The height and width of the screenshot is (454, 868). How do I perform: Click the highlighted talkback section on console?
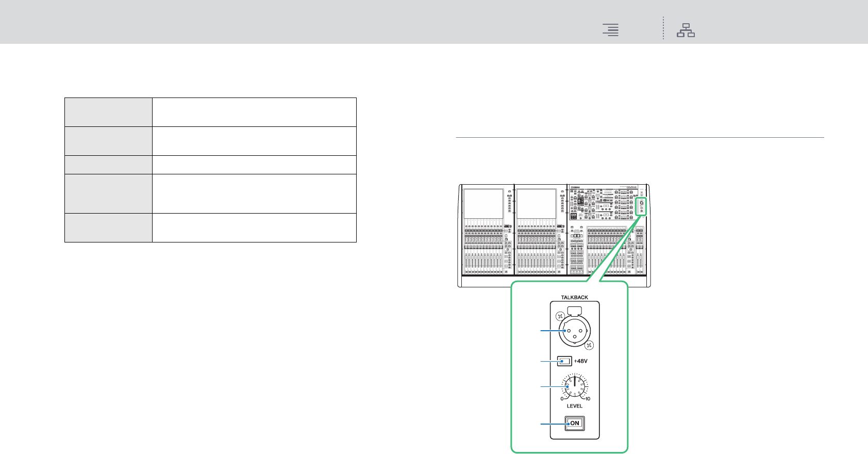[x=641, y=206]
